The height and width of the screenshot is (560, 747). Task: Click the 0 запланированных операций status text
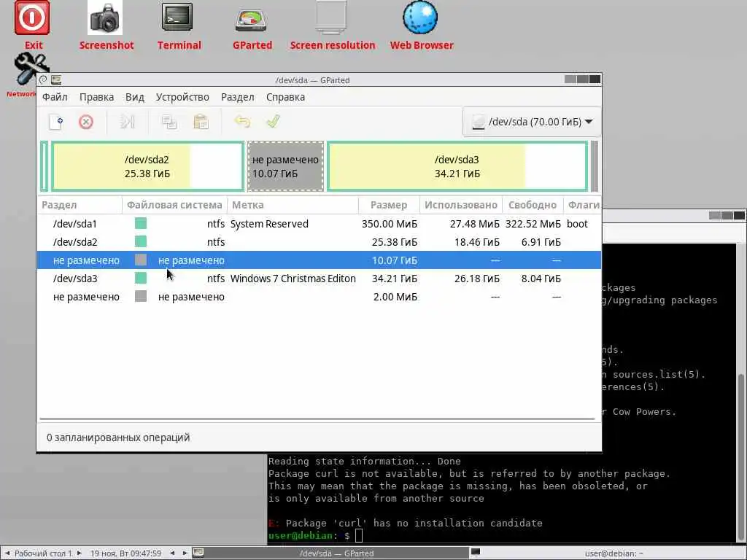[x=118, y=437]
